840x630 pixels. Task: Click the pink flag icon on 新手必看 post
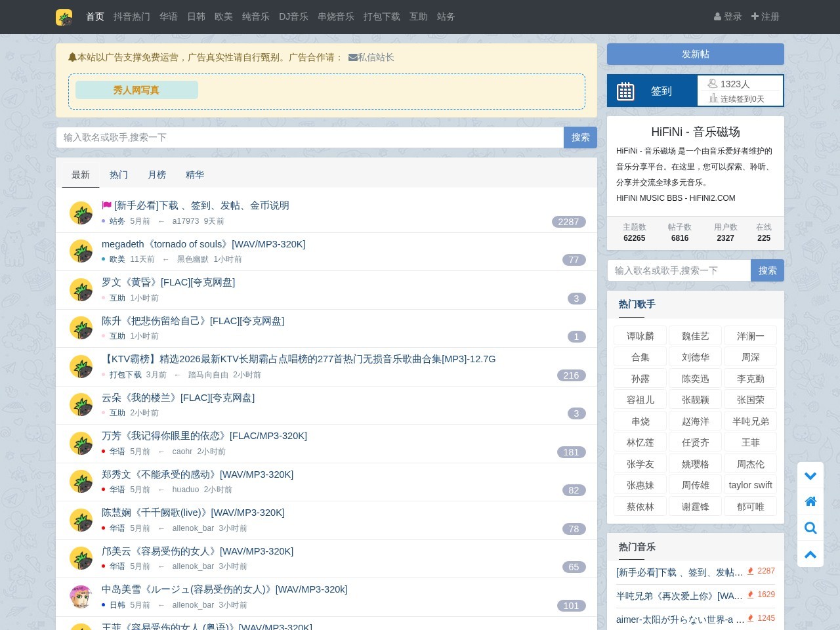(x=106, y=205)
